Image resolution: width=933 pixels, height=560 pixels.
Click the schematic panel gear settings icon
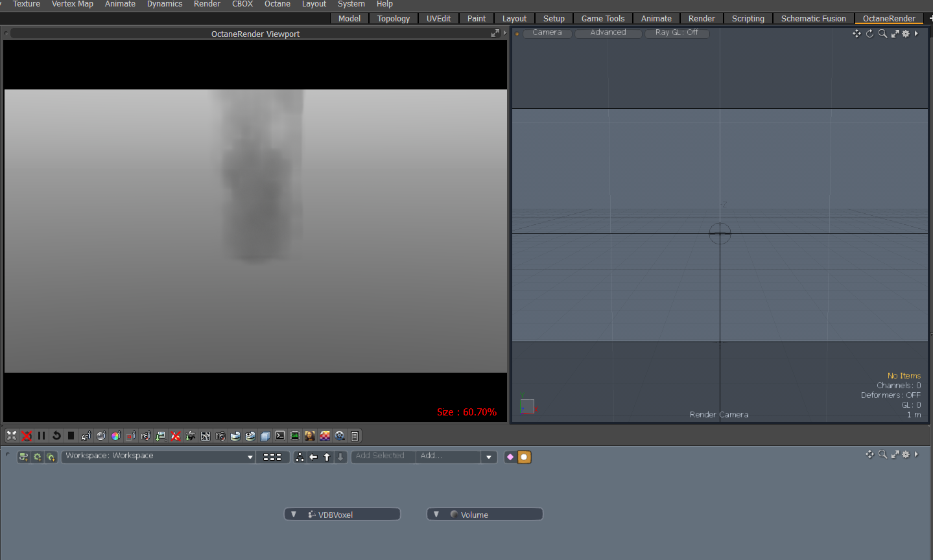click(906, 454)
